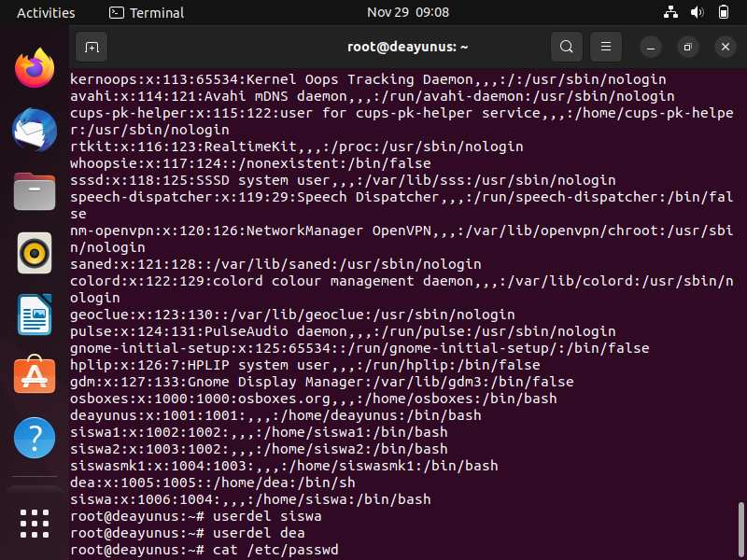This screenshot has height=560, width=747.
Task: Open the terminal search tool
Action: click(x=567, y=47)
